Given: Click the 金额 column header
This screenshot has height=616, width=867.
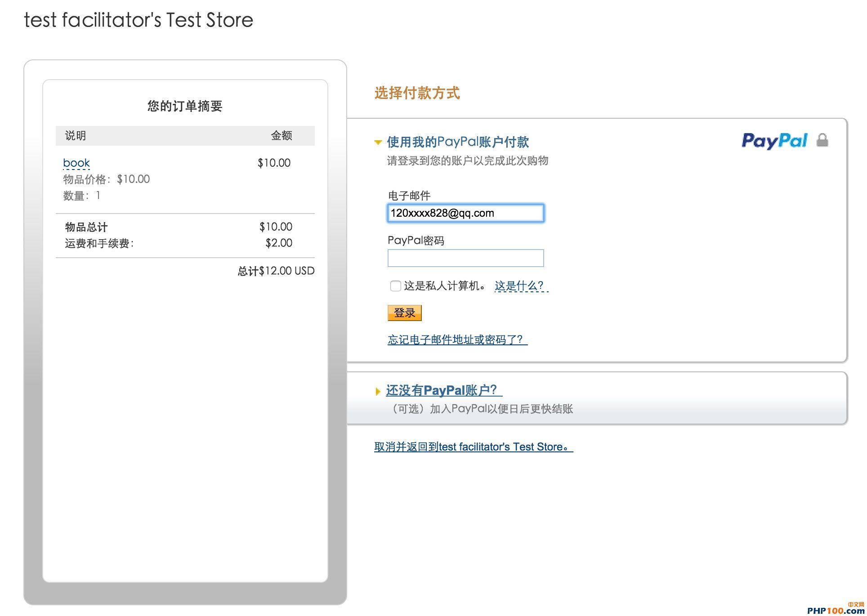Looking at the screenshot, I should pyautogui.click(x=282, y=135).
